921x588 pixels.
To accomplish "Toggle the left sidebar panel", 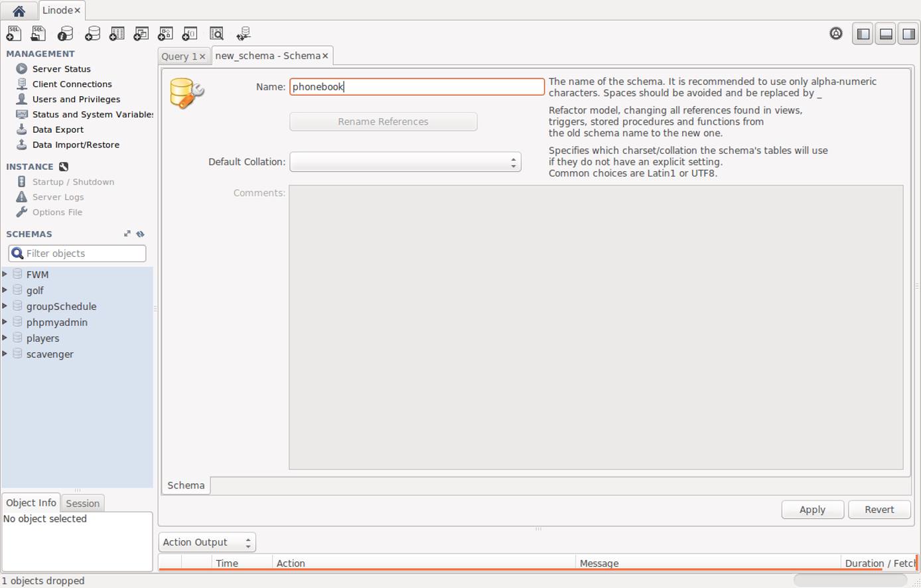I will coord(862,33).
